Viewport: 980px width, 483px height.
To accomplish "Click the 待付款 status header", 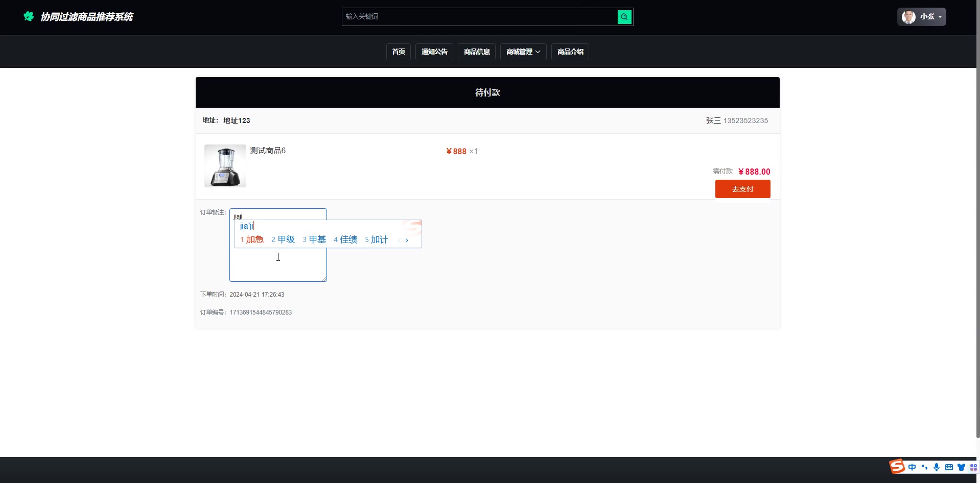I will (x=487, y=92).
